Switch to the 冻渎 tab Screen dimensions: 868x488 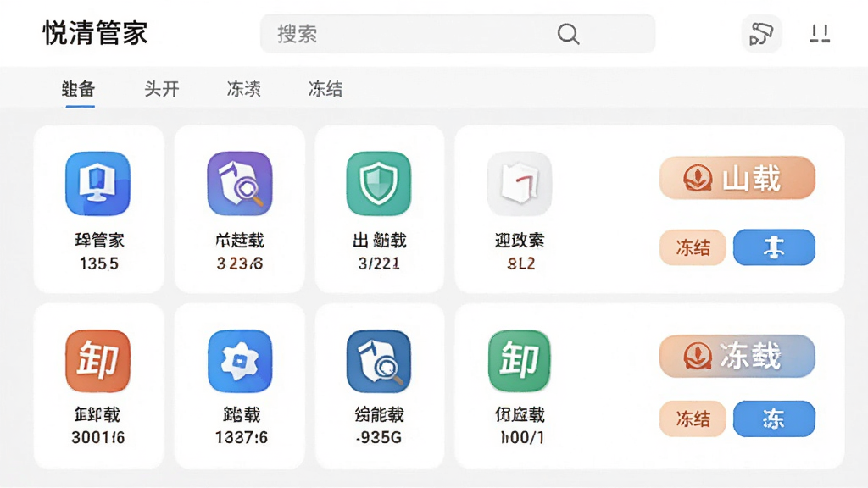pos(243,88)
